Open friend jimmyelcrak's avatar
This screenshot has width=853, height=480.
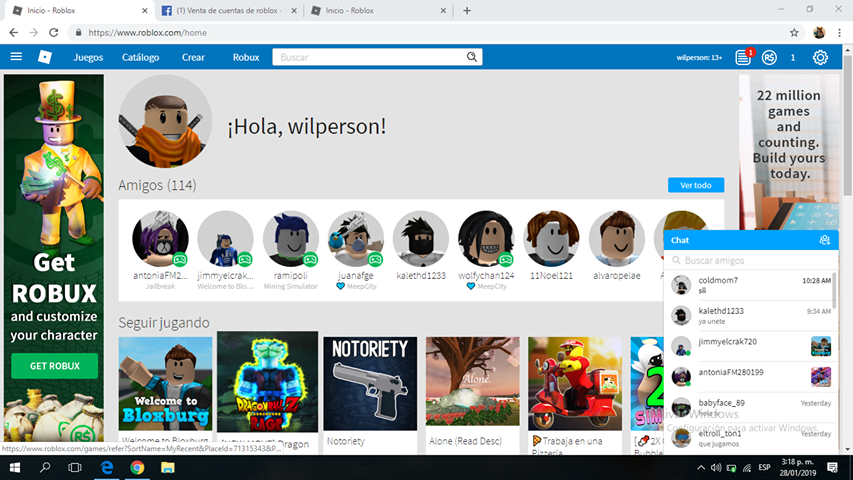coord(225,239)
